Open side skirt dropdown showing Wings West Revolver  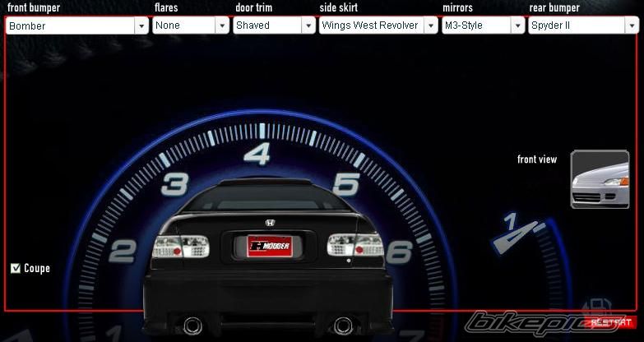tap(378, 25)
